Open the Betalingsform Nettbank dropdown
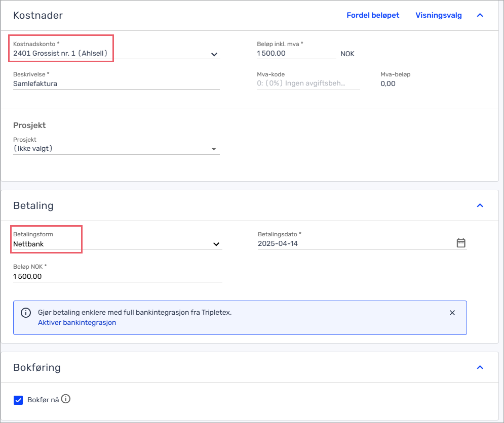This screenshot has width=504, height=423. (x=118, y=244)
